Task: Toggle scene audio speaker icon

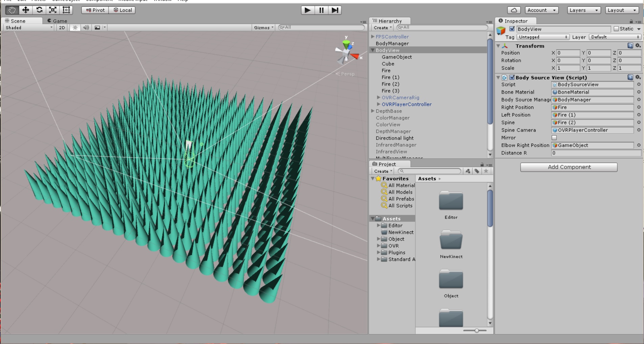Action: (x=86, y=28)
